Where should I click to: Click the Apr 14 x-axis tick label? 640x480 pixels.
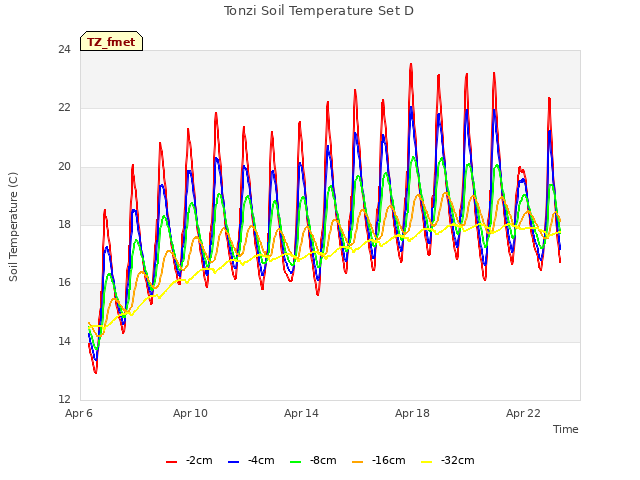click(x=301, y=413)
